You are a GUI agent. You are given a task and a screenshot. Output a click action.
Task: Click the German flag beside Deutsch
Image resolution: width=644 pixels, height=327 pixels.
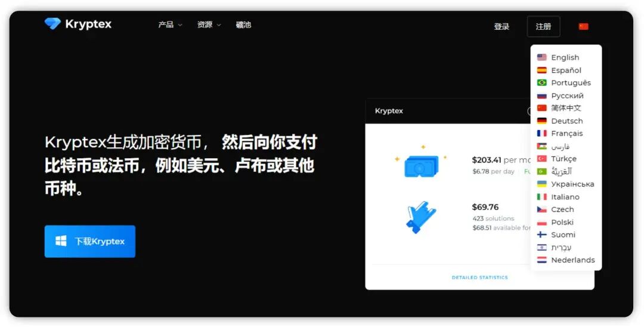pos(541,121)
